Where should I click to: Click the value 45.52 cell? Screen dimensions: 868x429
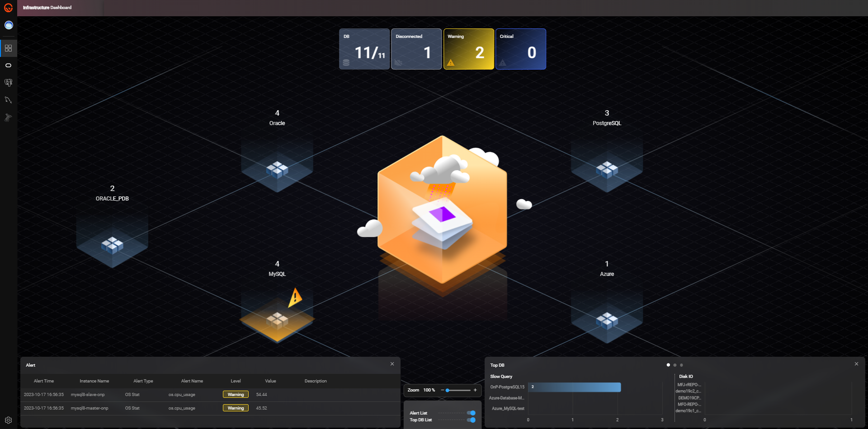click(x=261, y=408)
